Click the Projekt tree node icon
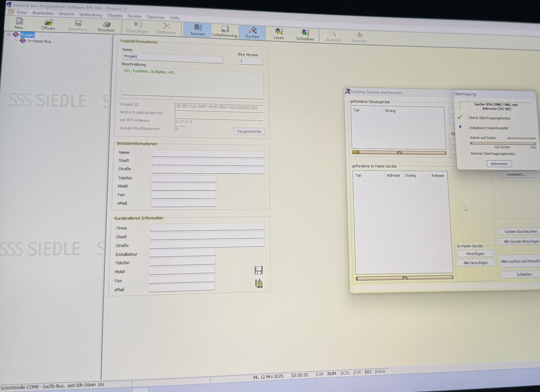 pyautogui.click(x=16, y=35)
